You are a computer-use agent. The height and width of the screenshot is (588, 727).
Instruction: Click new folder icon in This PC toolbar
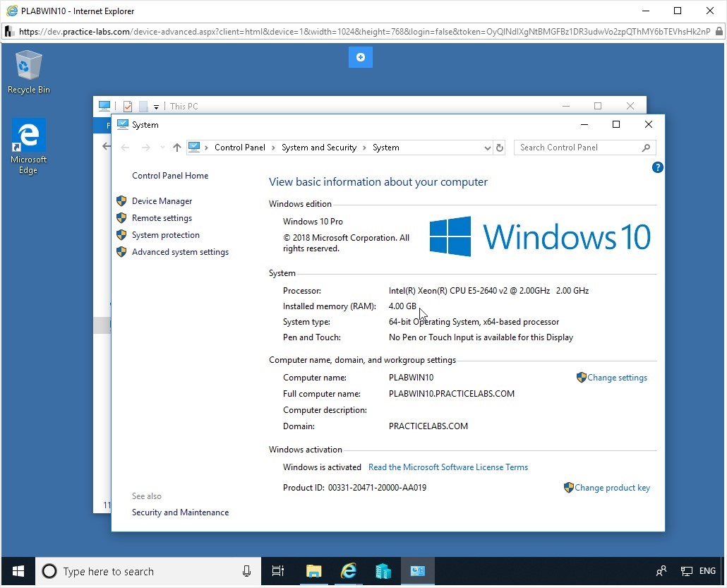144,106
